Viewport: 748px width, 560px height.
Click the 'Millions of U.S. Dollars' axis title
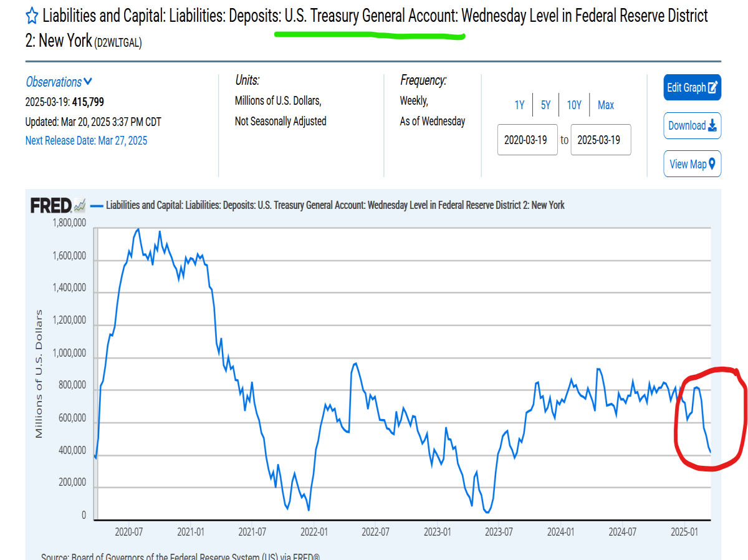tap(39, 374)
